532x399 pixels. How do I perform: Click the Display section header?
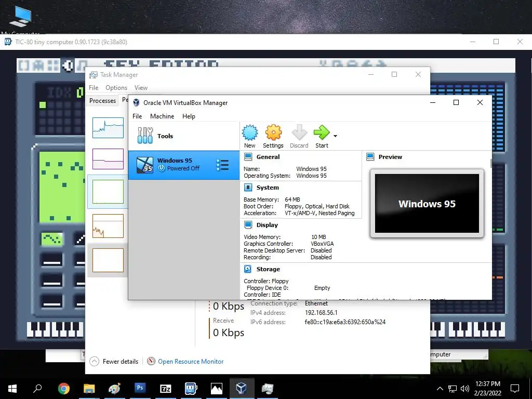pos(267,224)
